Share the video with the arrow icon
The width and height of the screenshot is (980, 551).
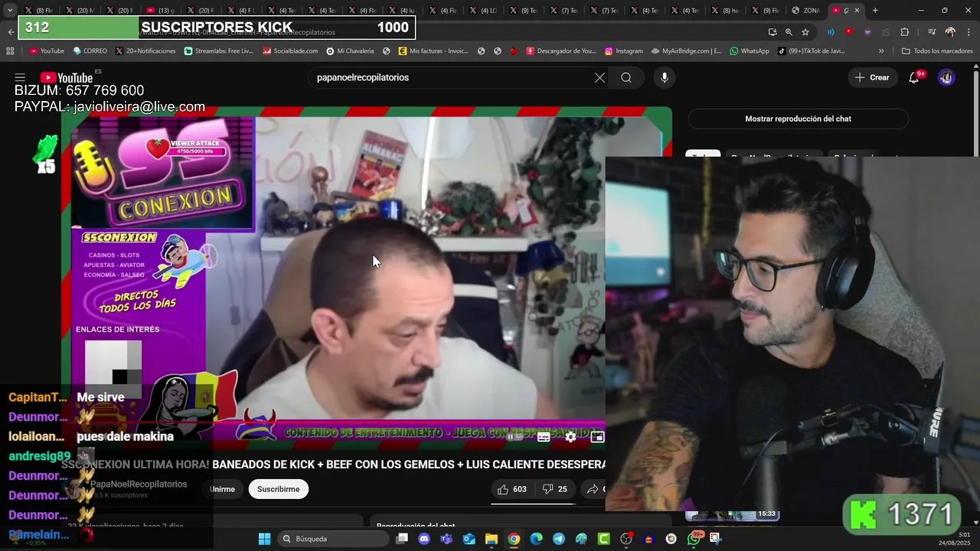point(593,489)
